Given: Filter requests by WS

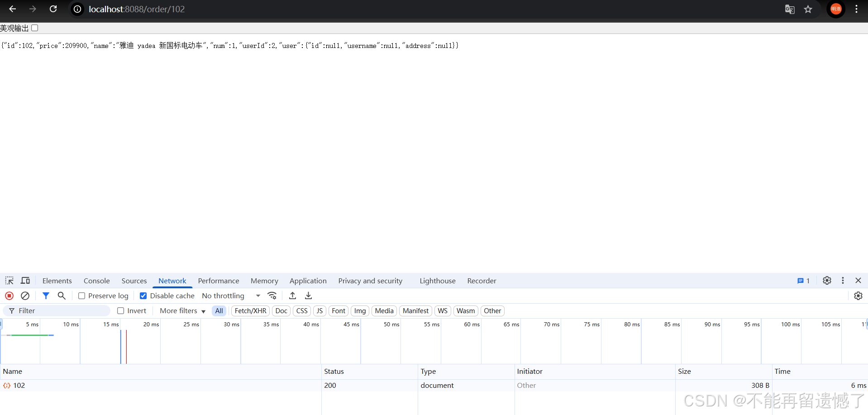Looking at the screenshot, I should pos(443,310).
